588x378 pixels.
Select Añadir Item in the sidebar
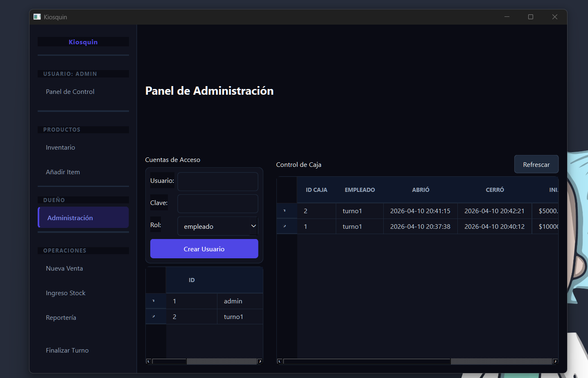(63, 172)
